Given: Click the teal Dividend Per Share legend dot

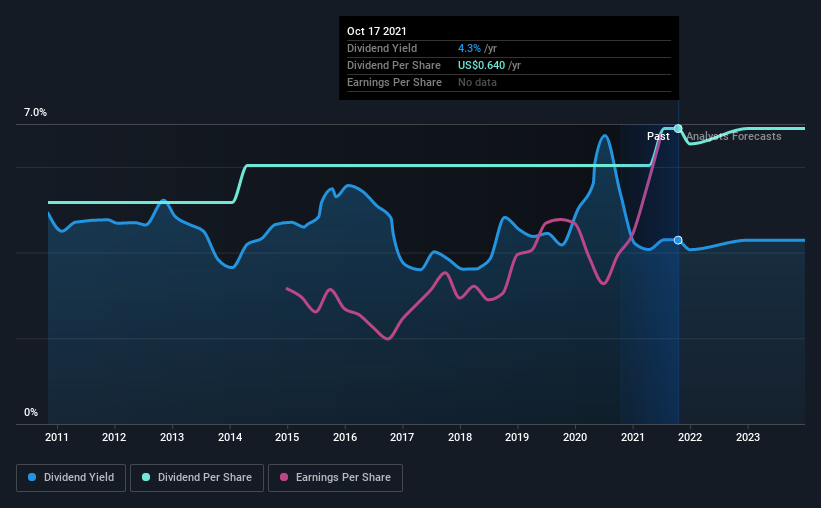Looking at the screenshot, I should tap(146, 477).
